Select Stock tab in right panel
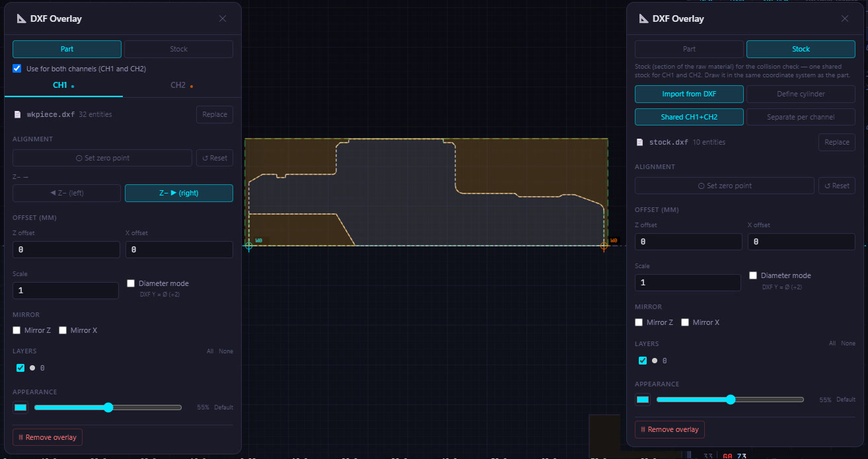 pyautogui.click(x=801, y=49)
